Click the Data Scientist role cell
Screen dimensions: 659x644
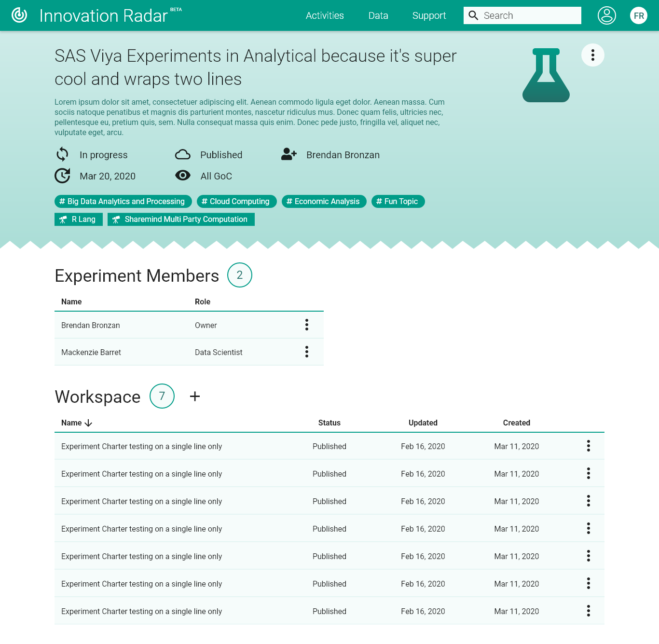(219, 352)
